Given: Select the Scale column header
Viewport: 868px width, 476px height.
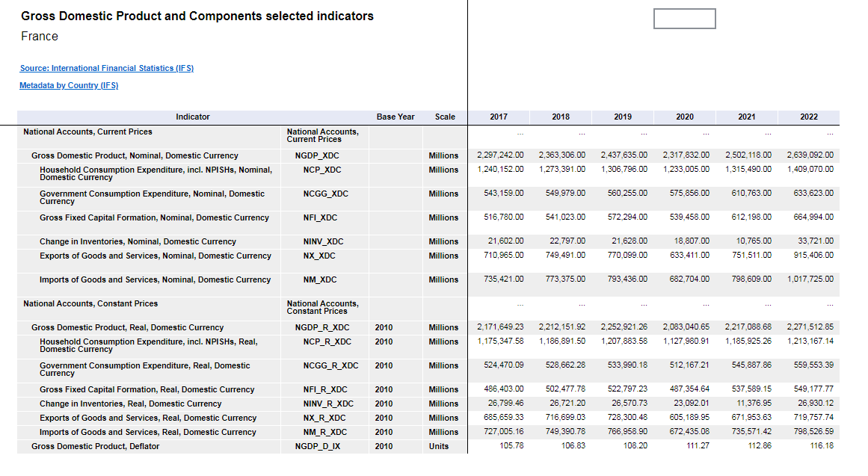Looking at the screenshot, I should [x=445, y=117].
